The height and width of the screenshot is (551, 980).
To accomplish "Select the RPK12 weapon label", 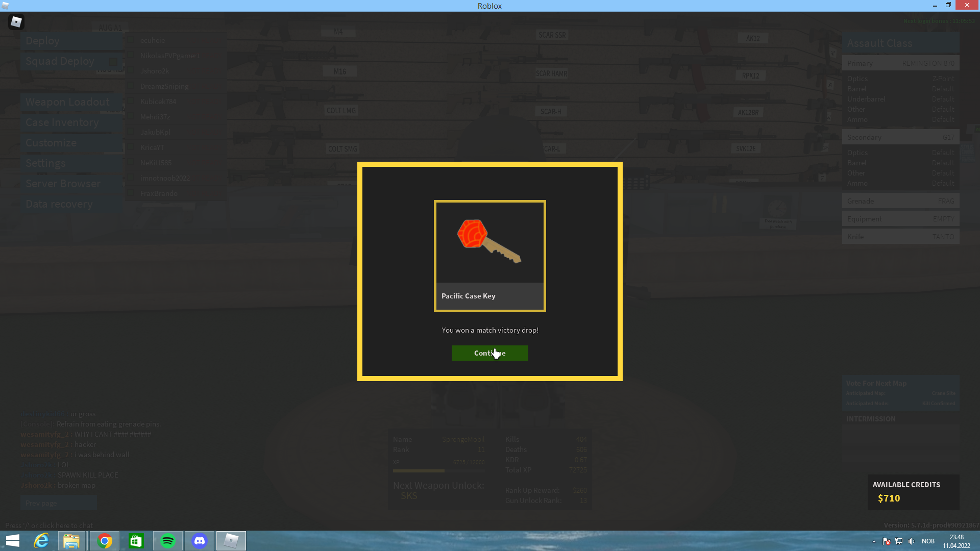I will tap(750, 76).
